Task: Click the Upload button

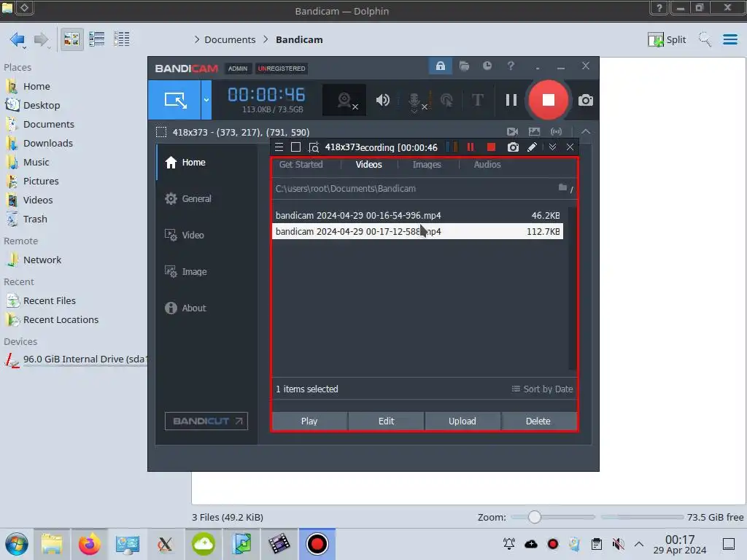Action: (x=462, y=421)
